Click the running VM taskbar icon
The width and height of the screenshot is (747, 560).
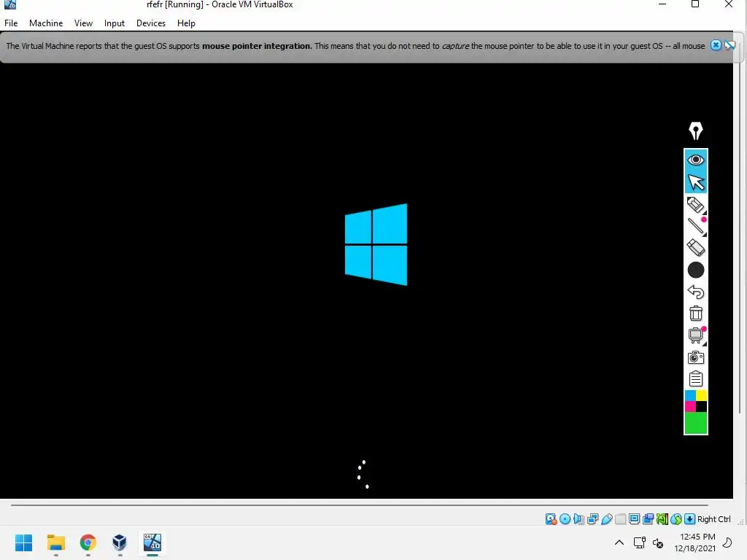point(152,542)
